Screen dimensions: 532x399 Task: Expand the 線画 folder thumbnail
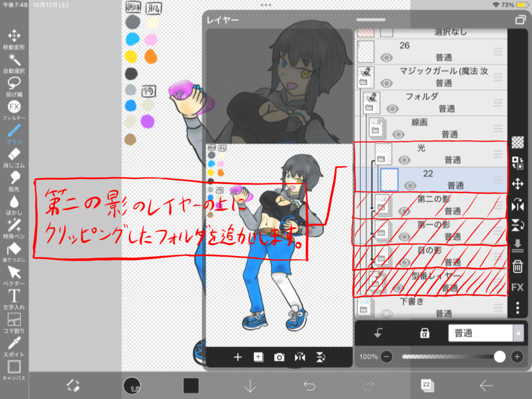pos(378,128)
